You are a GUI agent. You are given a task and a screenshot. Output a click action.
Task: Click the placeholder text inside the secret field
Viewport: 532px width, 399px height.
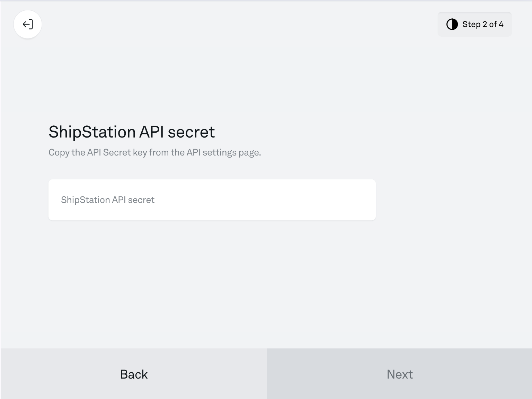pos(108,200)
